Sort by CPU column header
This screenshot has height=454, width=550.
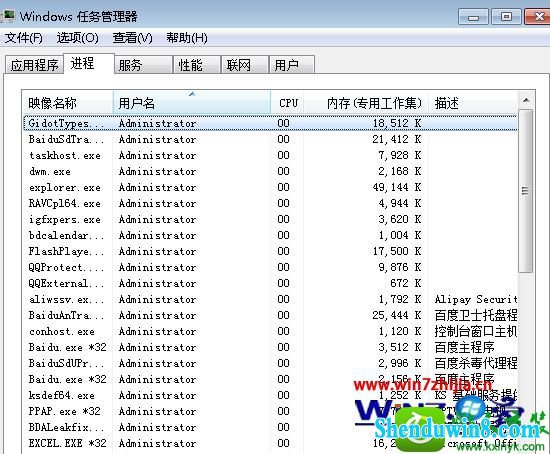[x=287, y=103]
